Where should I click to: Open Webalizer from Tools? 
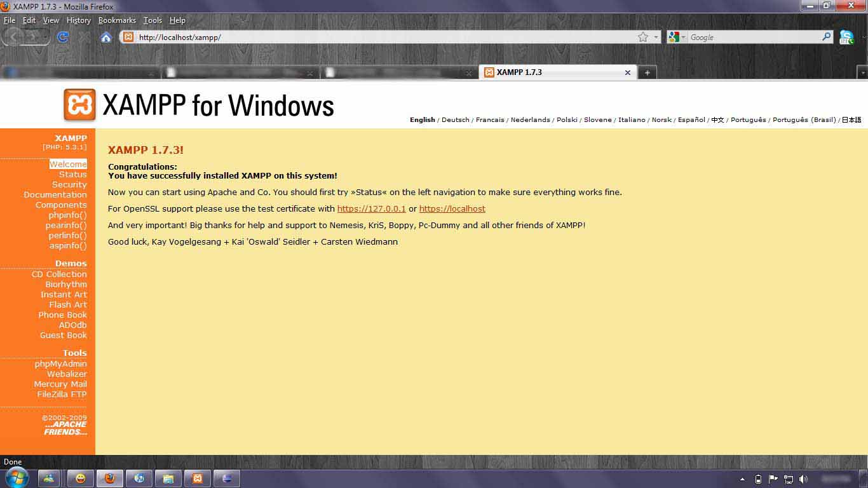(67, 374)
